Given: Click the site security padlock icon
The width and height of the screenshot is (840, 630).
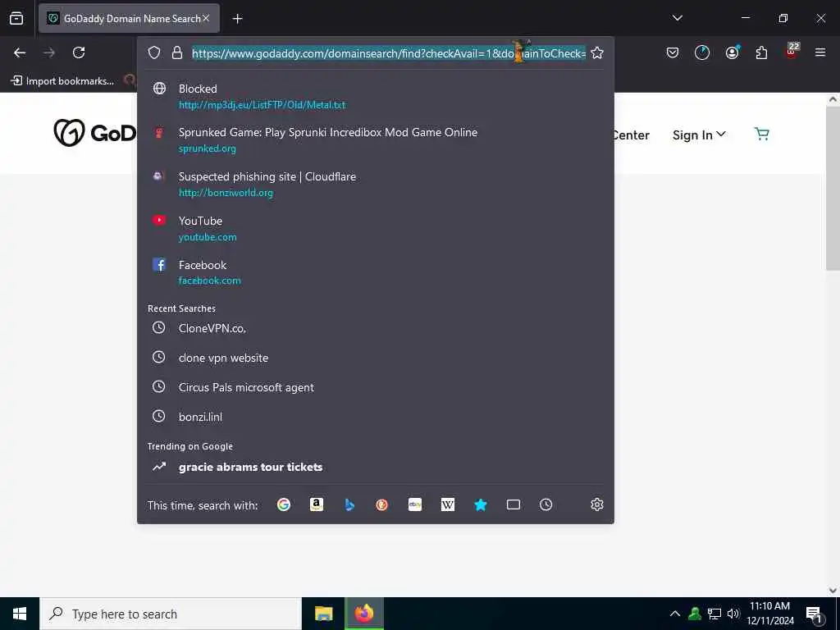Looking at the screenshot, I should [x=177, y=52].
